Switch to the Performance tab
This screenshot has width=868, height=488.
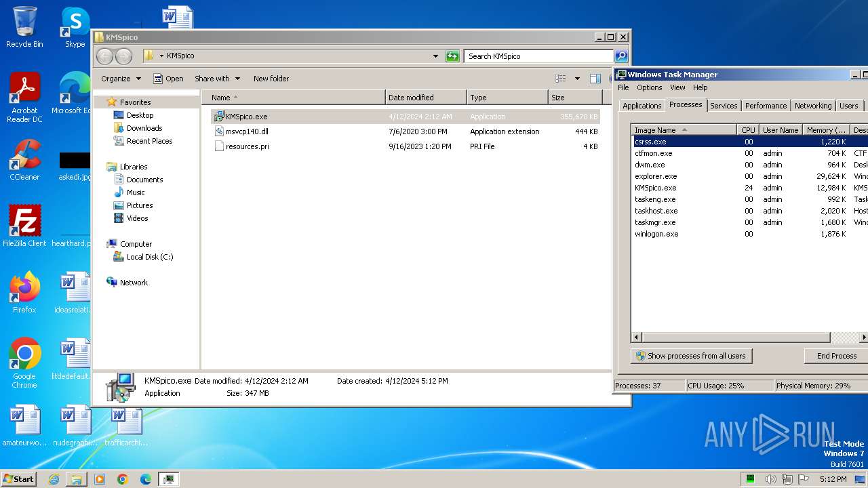coord(766,106)
